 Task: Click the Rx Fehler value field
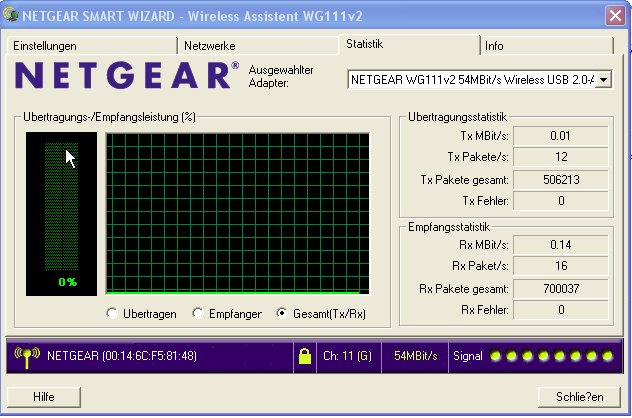point(560,310)
